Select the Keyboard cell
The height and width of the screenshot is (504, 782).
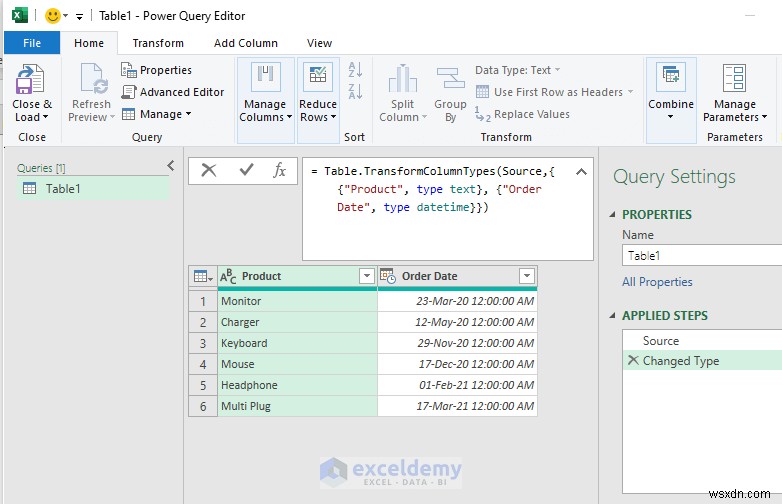(297, 343)
